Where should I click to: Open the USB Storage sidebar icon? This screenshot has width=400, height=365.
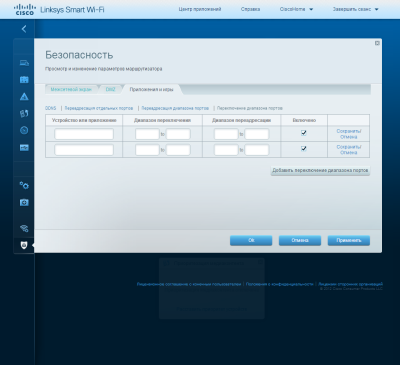(24, 147)
